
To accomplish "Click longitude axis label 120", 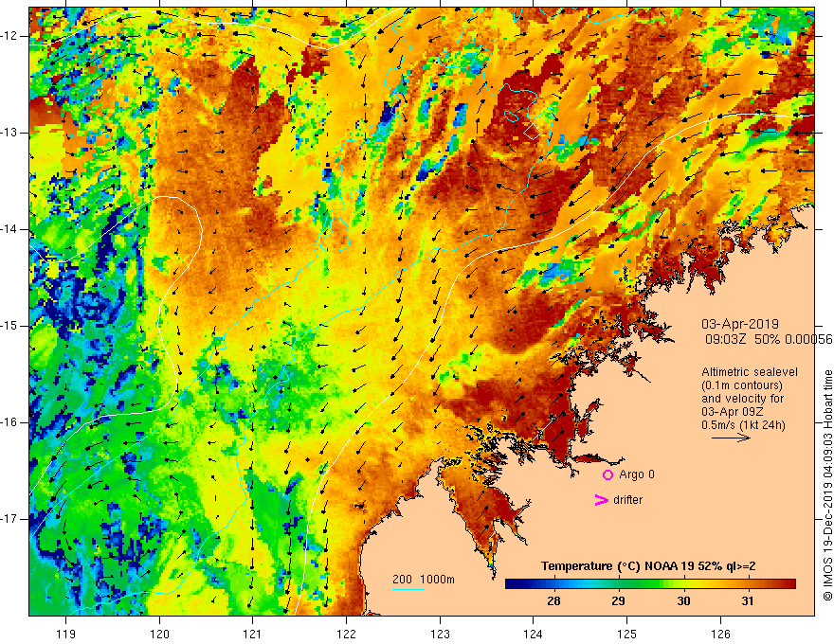I will coord(159,634).
